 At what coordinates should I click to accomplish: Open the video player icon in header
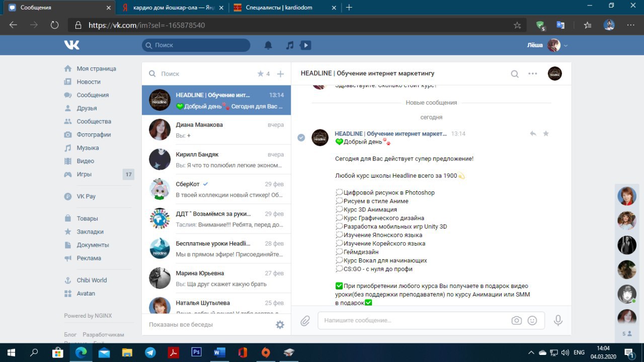[305, 45]
